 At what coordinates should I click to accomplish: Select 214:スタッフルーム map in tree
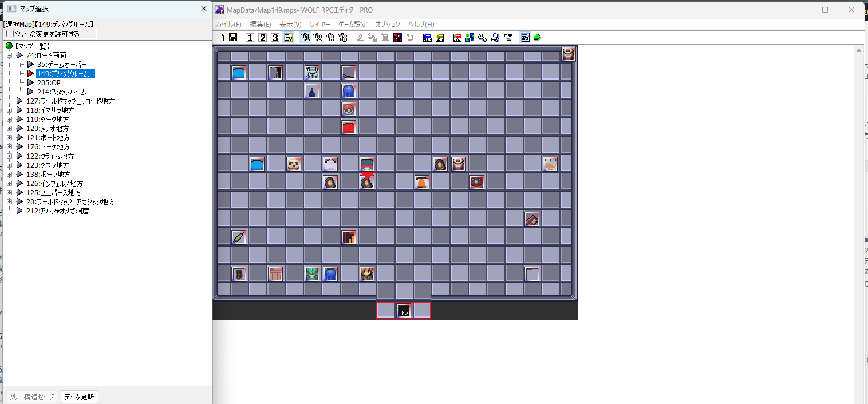click(x=62, y=92)
